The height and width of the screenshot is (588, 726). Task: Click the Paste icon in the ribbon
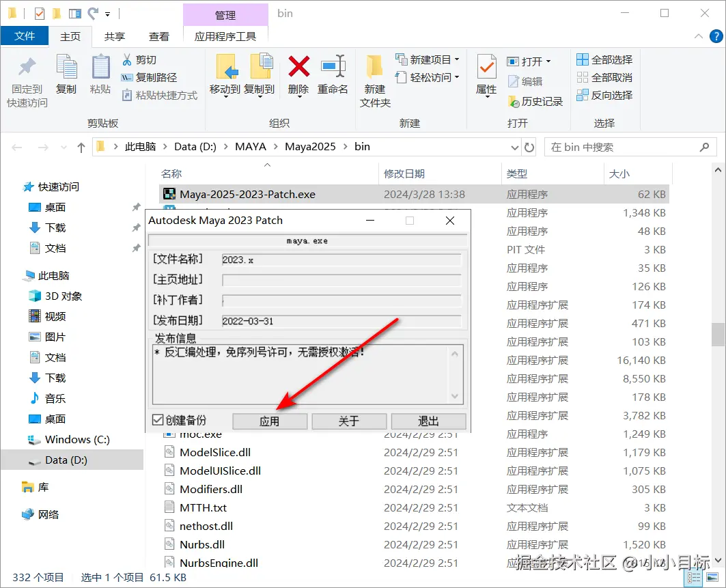click(100, 66)
